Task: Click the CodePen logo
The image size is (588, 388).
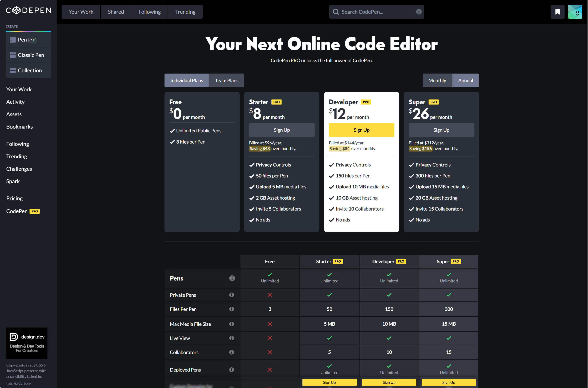Action: coord(28,10)
